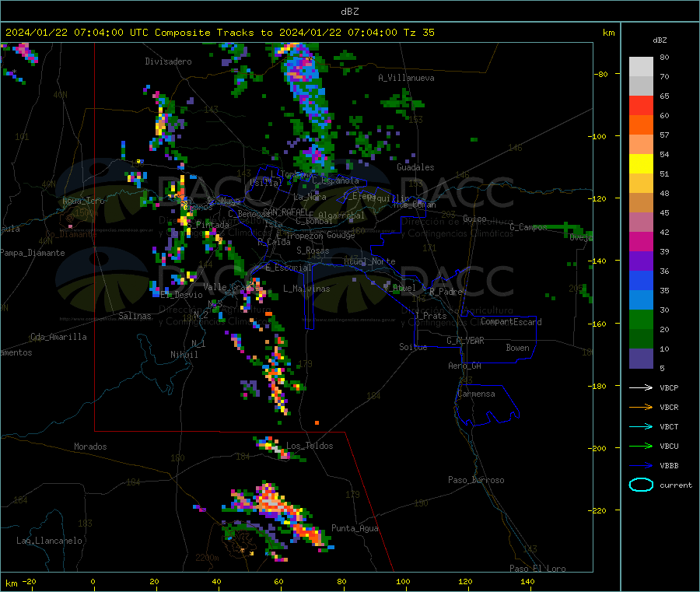The height and width of the screenshot is (592, 700).
Task: Click the 'S_Rosas' place label
Action: click(x=313, y=250)
